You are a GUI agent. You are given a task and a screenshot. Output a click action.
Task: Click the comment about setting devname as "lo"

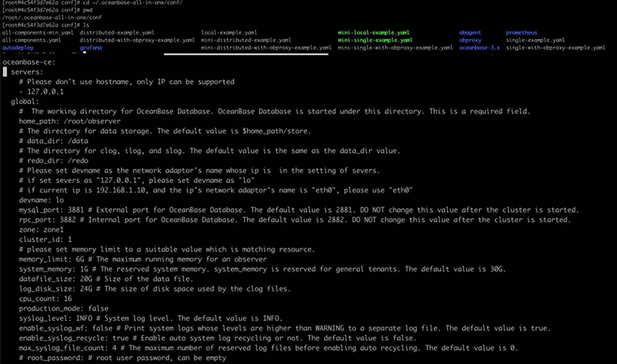click(x=137, y=180)
